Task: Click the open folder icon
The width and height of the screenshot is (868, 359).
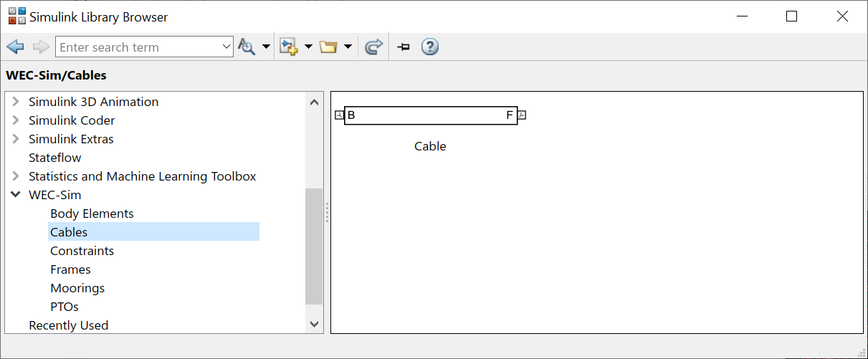Action: pos(328,47)
